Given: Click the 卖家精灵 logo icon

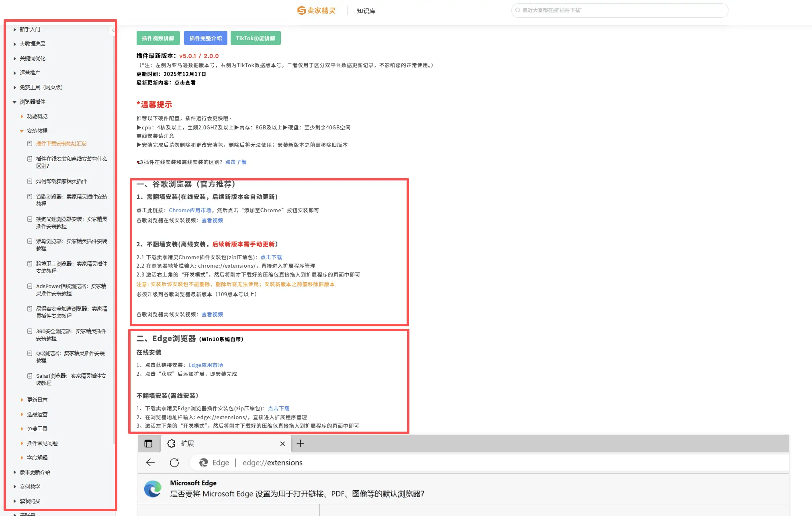Looking at the screenshot, I should click(x=301, y=10).
